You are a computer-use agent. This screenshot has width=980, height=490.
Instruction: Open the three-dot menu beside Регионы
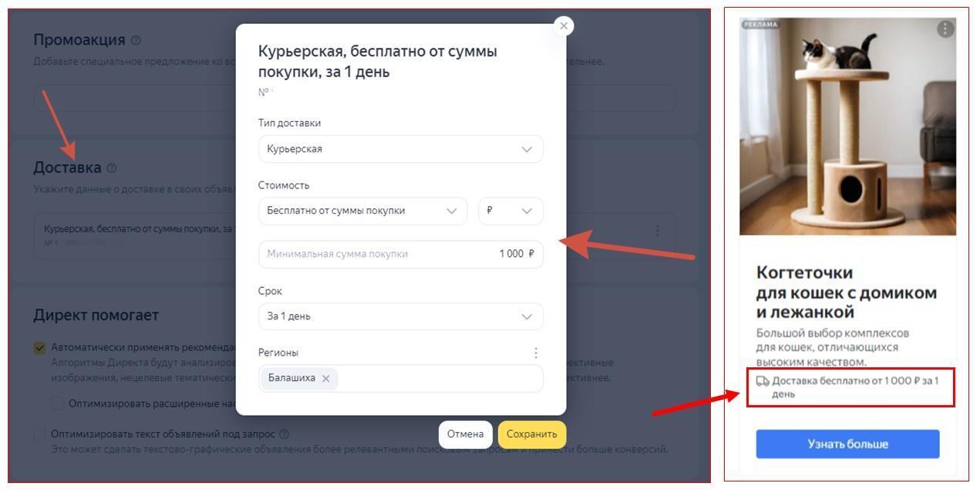(x=536, y=353)
